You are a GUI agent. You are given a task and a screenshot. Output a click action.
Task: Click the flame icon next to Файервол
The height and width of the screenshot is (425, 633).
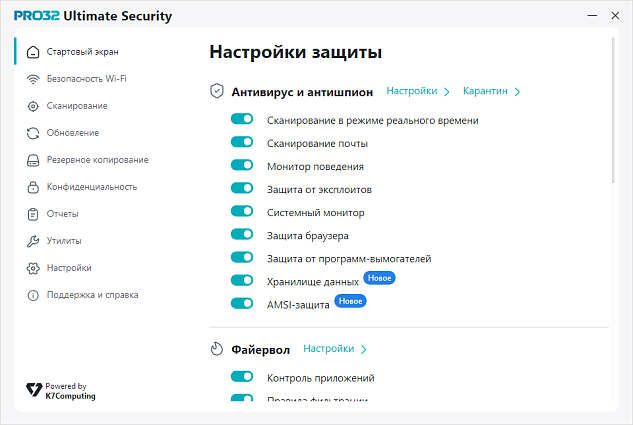point(217,349)
